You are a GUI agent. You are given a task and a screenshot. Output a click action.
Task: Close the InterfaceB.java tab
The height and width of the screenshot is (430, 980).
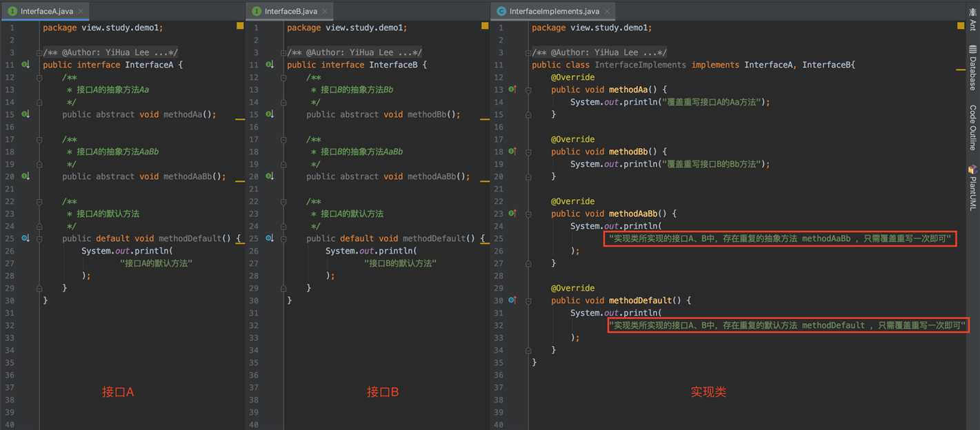(x=325, y=12)
